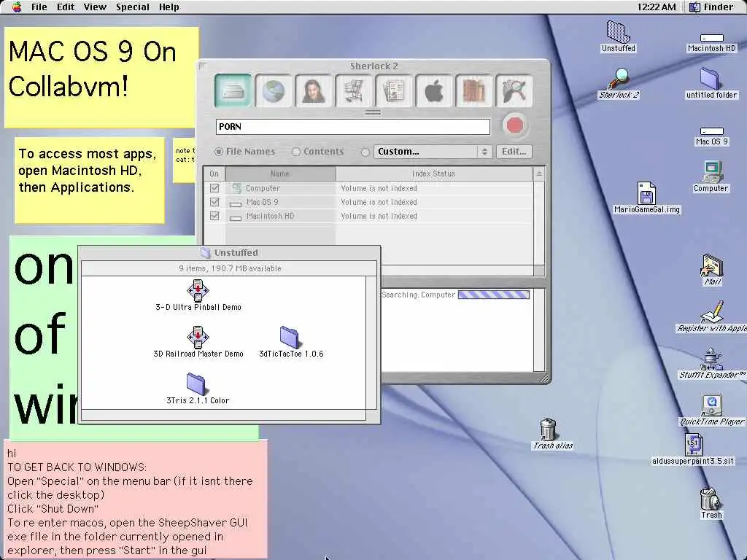Uncheck the Computer volume checkbox
This screenshot has width=747, height=560.
(x=214, y=188)
